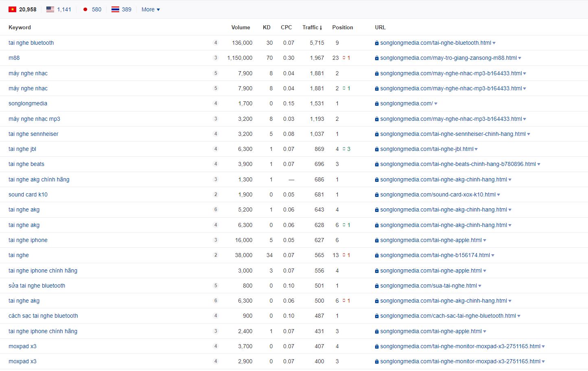Click position change indicator in tai nghe jbl row

(x=346, y=149)
